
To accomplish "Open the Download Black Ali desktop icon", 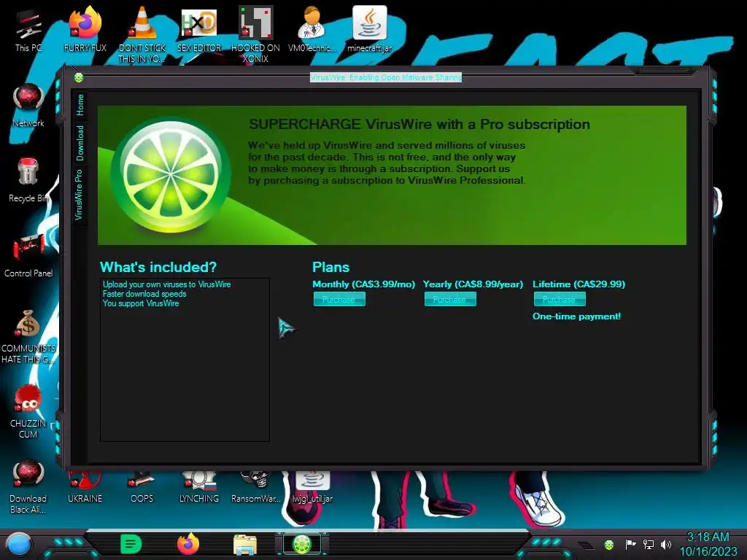I will pyautogui.click(x=28, y=486).
